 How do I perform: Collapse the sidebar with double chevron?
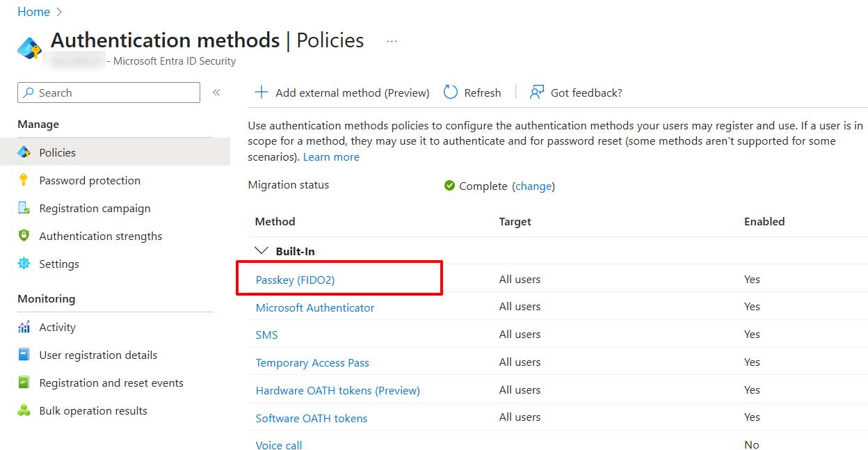pyautogui.click(x=216, y=93)
